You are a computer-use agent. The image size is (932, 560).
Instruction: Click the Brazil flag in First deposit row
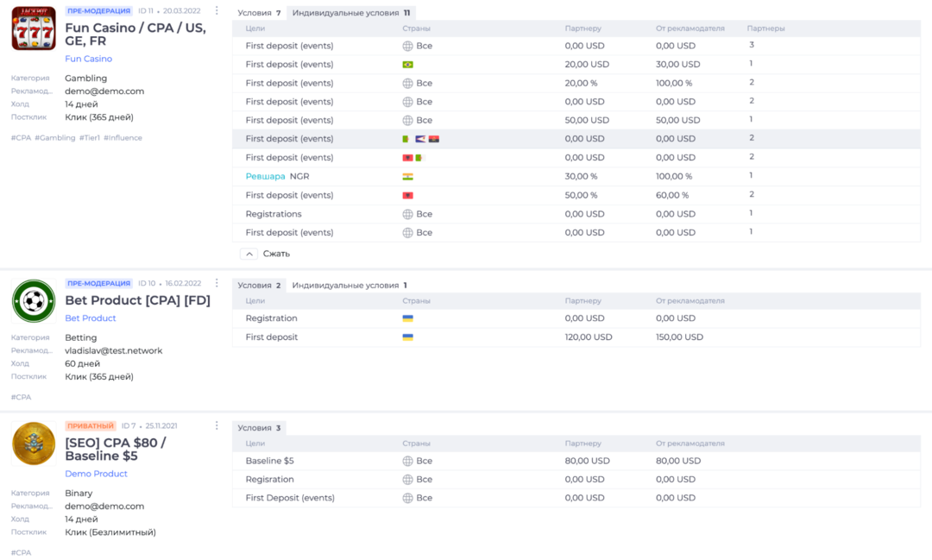point(407,65)
